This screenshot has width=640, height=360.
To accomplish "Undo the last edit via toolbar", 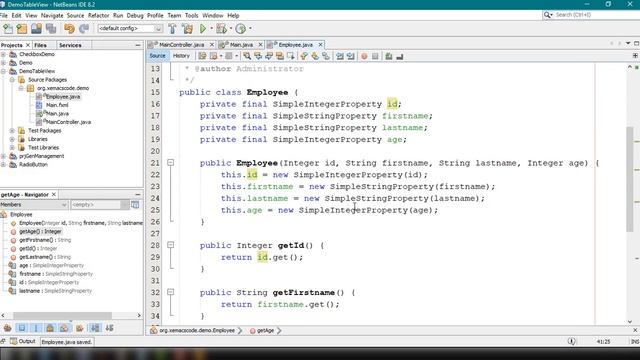I will click(x=69, y=29).
